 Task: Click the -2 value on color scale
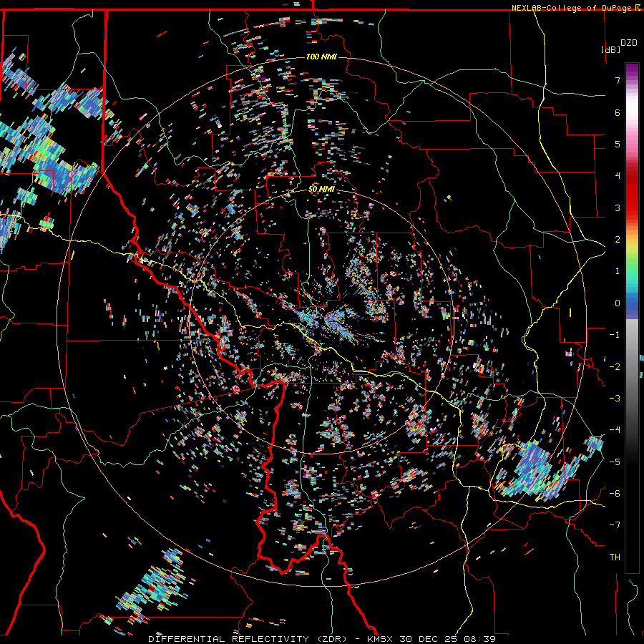pyautogui.click(x=615, y=367)
